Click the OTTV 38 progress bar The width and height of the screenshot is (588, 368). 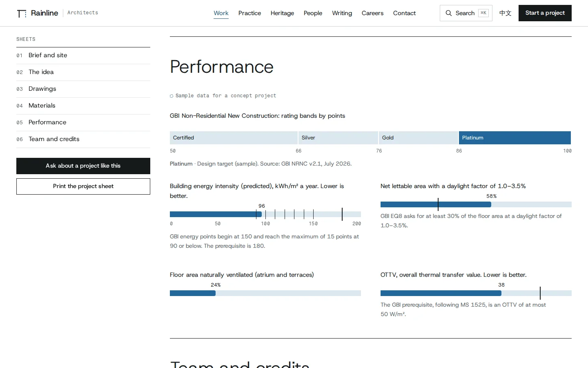tap(476, 293)
